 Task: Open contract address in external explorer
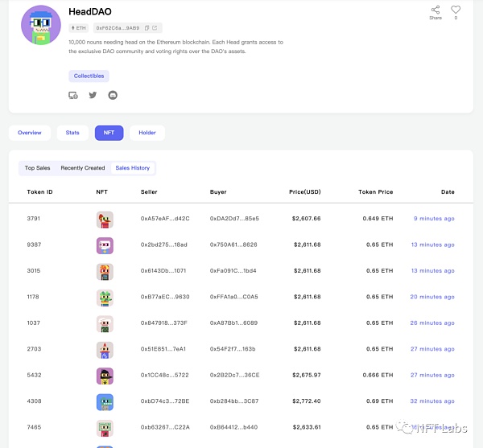pos(155,28)
